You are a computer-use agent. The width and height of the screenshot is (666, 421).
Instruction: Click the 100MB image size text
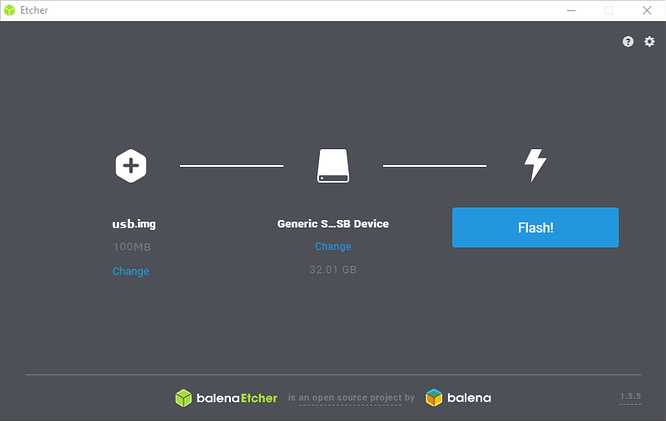(131, 247)
